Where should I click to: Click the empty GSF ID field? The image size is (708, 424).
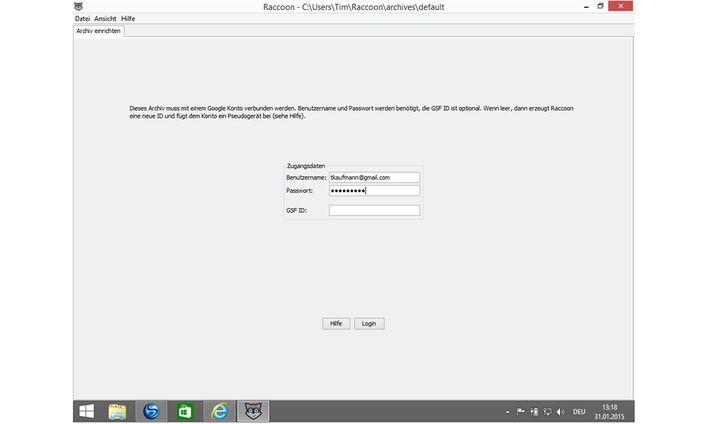[x=374, y=210]
